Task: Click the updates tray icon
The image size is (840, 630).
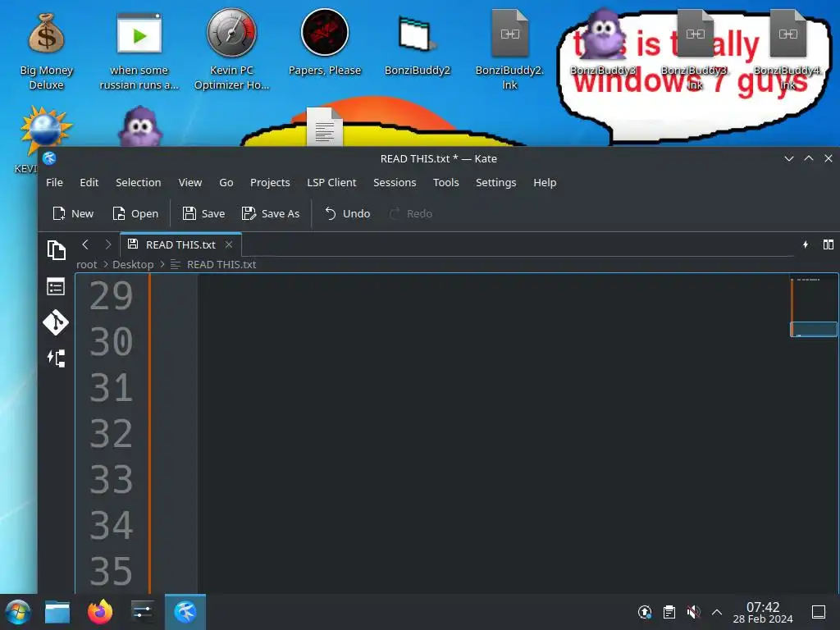Action: [645, 612]
